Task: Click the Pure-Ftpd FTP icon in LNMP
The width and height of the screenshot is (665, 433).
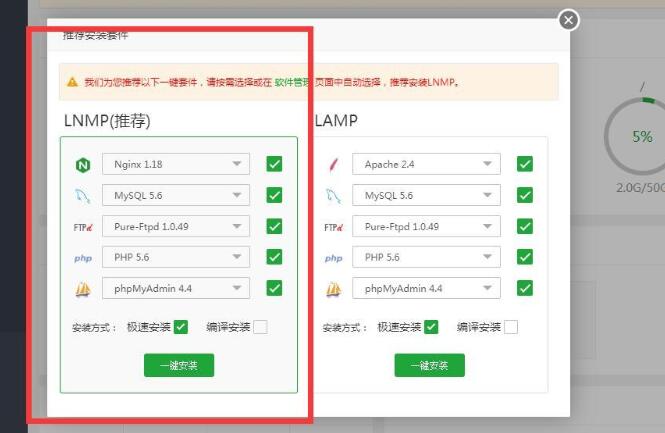Action: (x=83, y=227)
